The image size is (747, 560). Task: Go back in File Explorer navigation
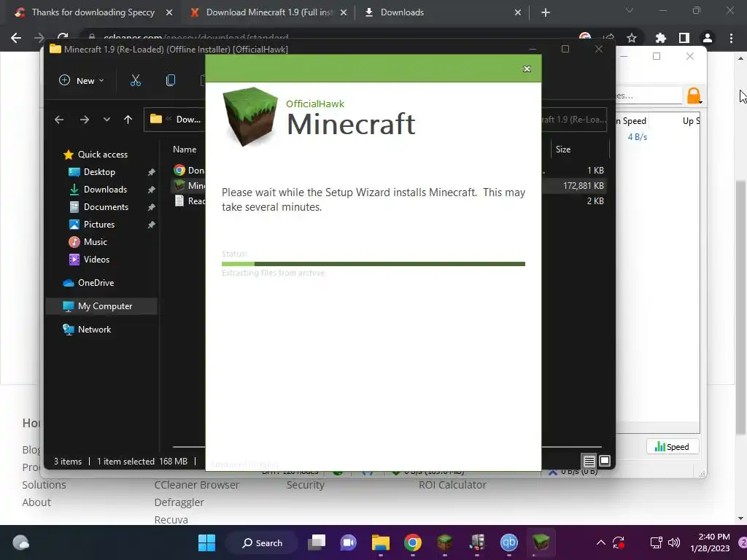59,120
